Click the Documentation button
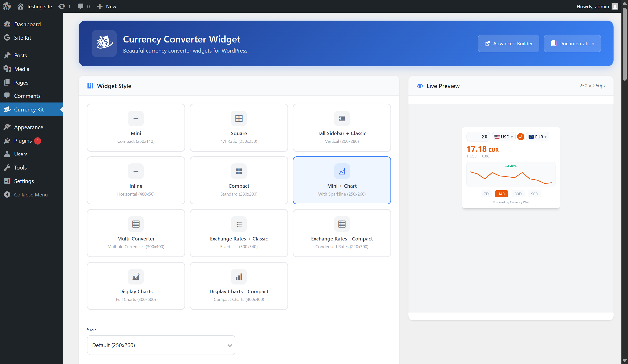This screenshot has width=628, height=364. coord(572,43)
